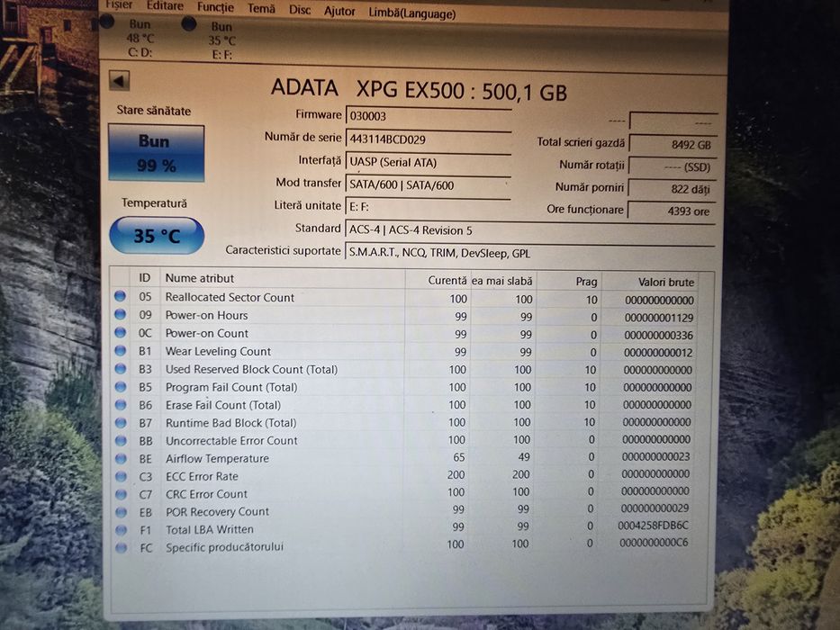The image size is (840, 630).
Task: Click the Nume atribut column header
Action: click(283, 279)
